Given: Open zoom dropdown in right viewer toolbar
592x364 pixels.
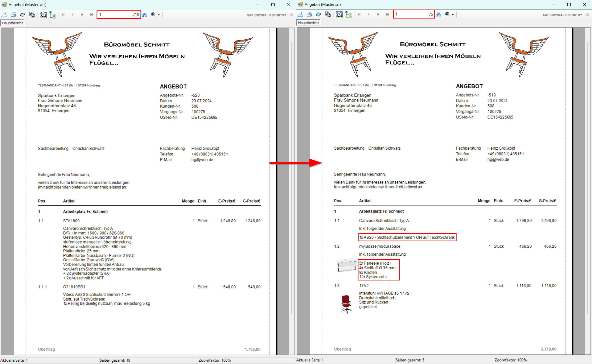Looking at the screenshot, I should tap(453, 15).
